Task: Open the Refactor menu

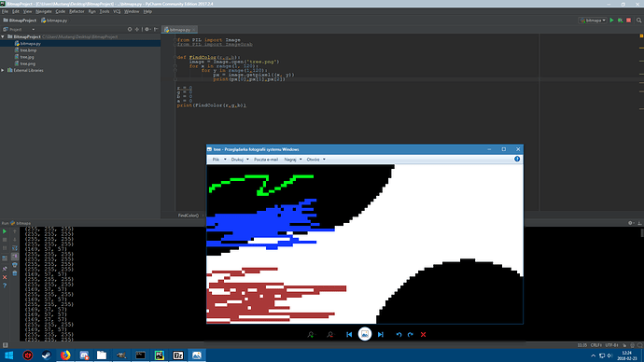Action: (x=77, y=11)
